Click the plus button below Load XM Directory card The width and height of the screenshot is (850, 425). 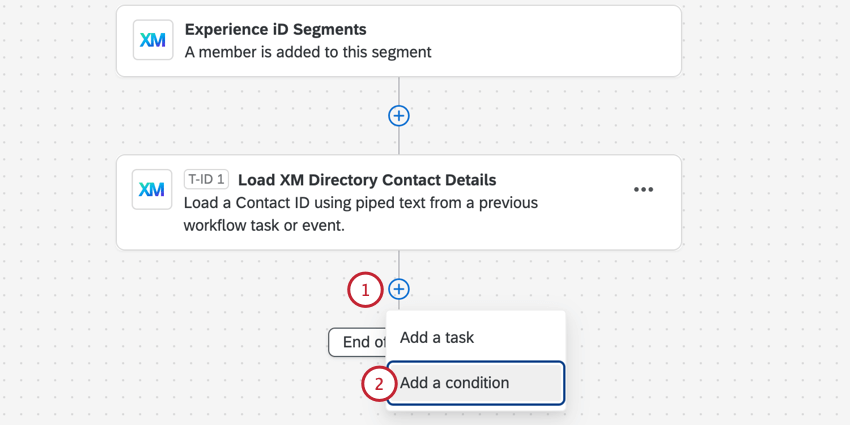(399, 289)
